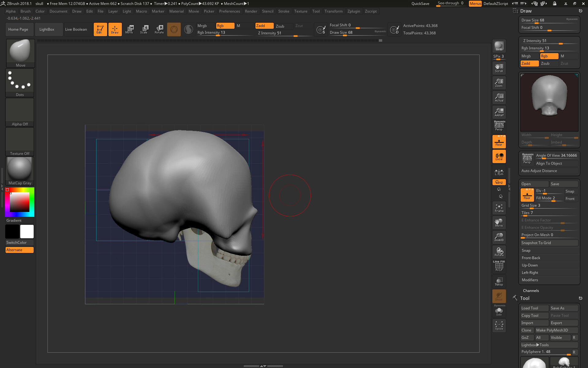Click Load Tool button
The height and width of the screenshot is (368, 588).
[x=534, y=308]
